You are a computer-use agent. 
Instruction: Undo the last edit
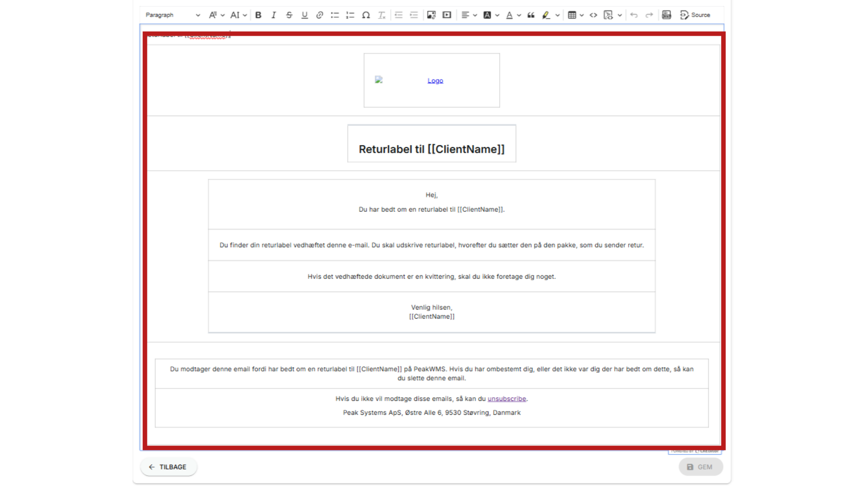tap(634, 15)
